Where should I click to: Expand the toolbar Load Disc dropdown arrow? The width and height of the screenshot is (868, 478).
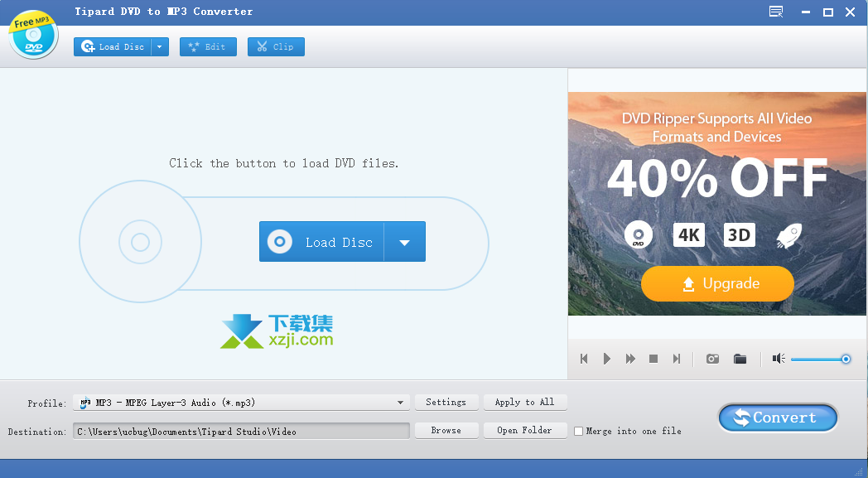[x=160, y=47]
